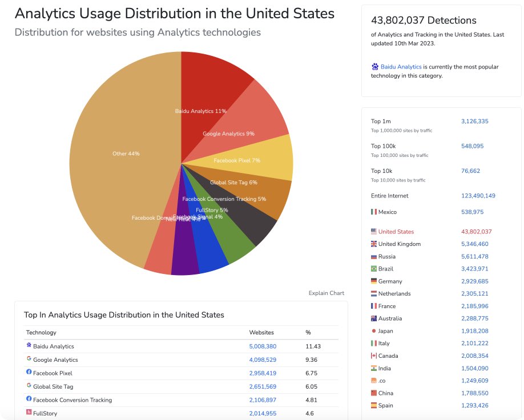Open the 2,014,955 websites link

click(x=263, y=413)
